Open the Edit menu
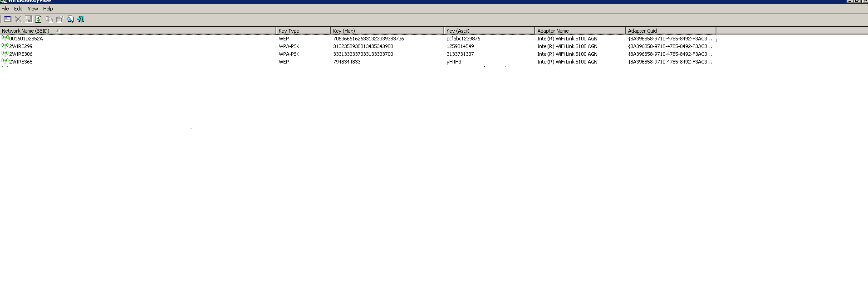Screen dimensions: 868x294 pos(18,9)
